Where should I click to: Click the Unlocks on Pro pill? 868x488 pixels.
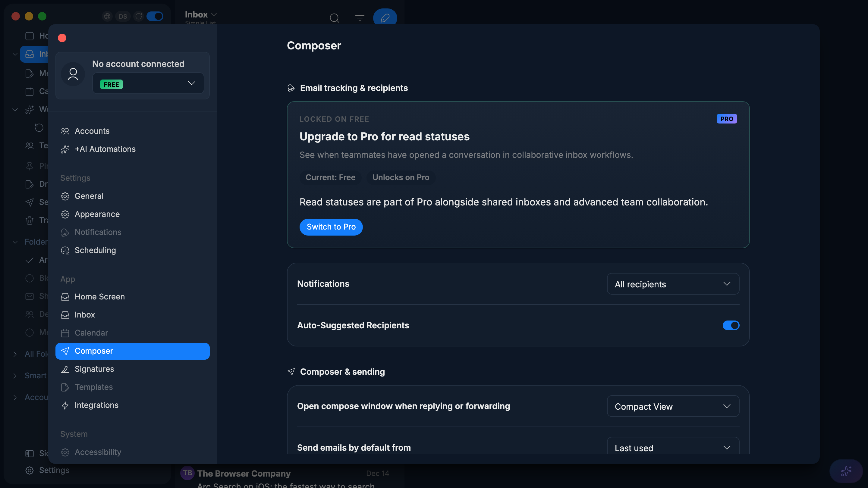pos(401,177)
